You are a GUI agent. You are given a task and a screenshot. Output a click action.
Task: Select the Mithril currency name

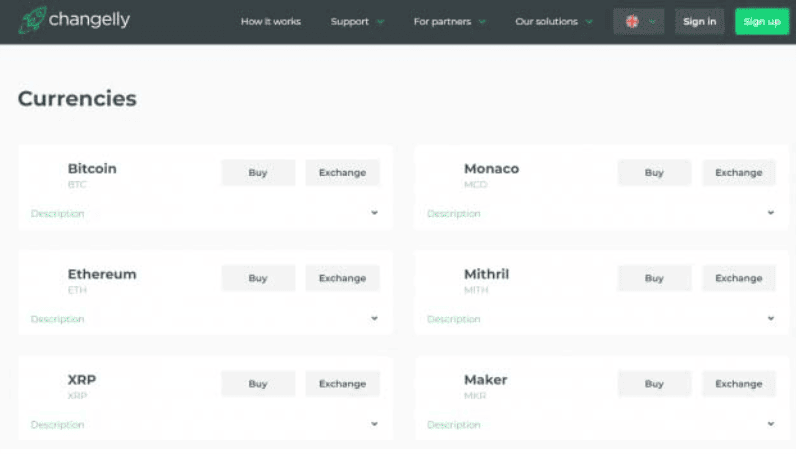point(486,274)
